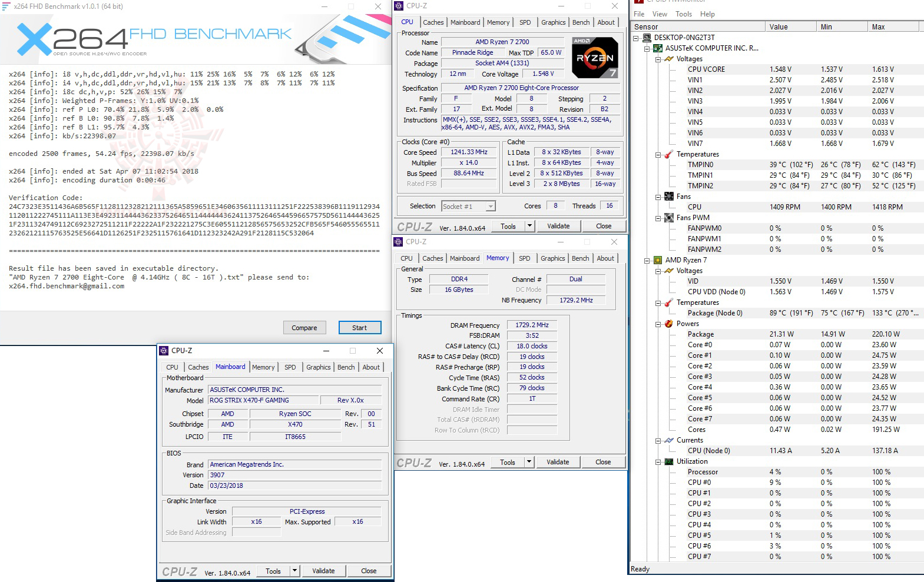Click the Ryzen 7 logo in CPU-Z
924x582 pixels.
tap(595, 57)
